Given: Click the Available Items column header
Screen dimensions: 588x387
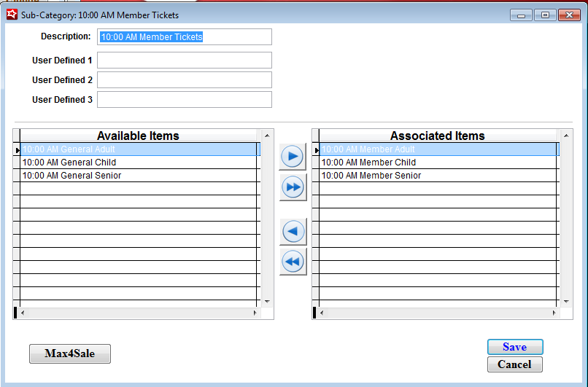Looking at the screenshot, I should click(138, 136).
